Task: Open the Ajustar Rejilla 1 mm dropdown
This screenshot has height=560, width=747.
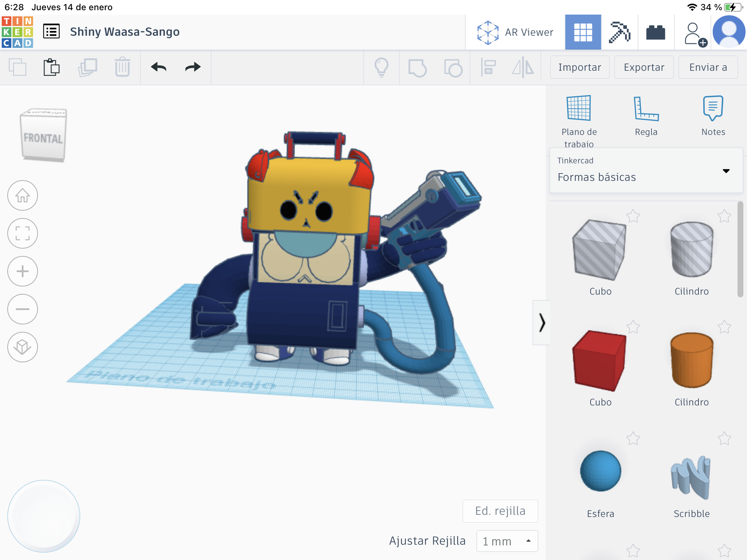Action: pos(507,541)
